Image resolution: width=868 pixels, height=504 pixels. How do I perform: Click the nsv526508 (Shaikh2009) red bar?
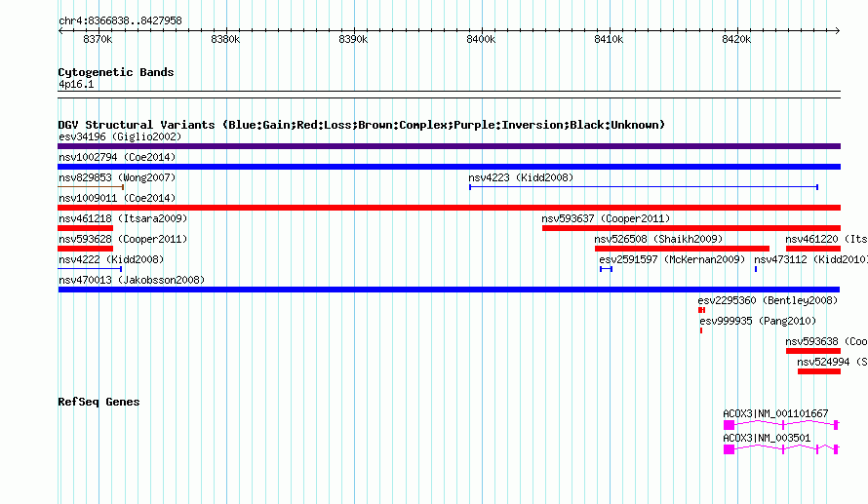click(x=682, y=249)
